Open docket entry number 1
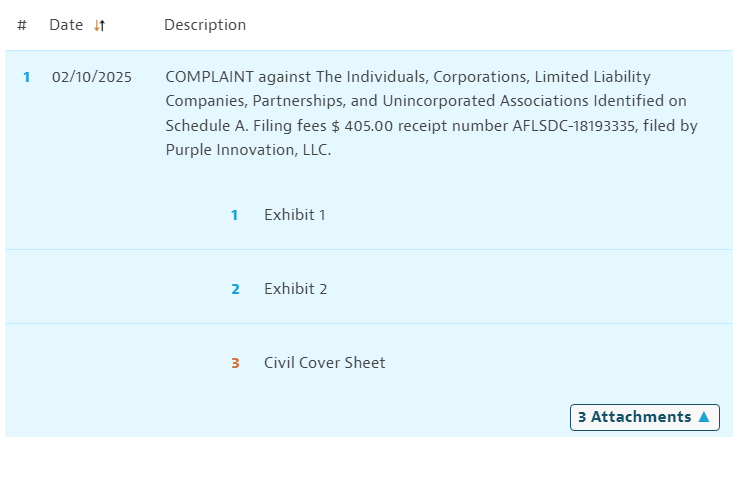739x484 pixels. coord(27,77)
